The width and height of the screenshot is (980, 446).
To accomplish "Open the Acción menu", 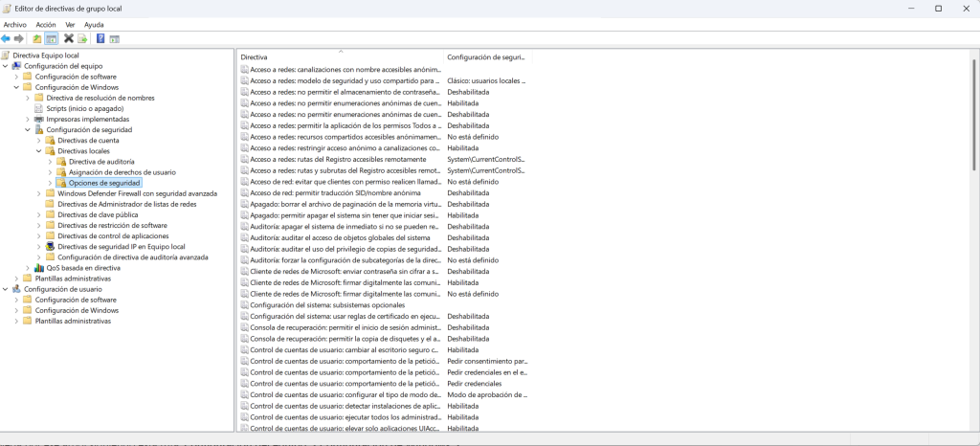I will pos(46,25).
